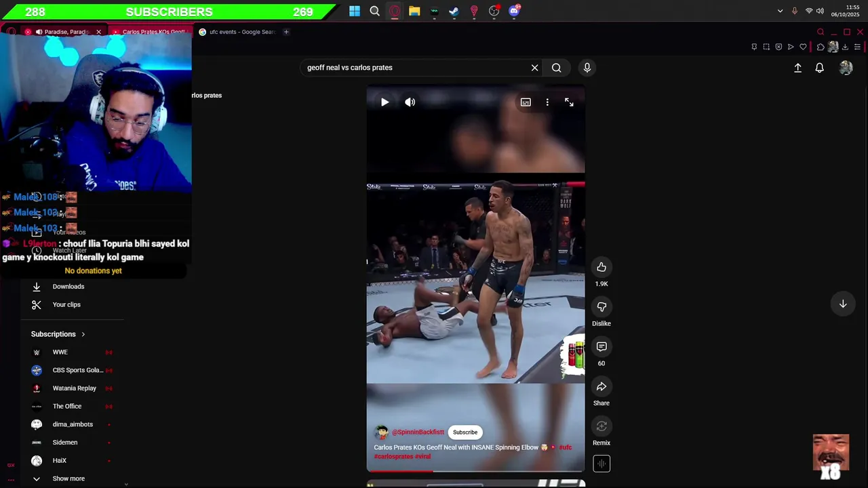Open @SpinninBackfistt channel link
The height and width of the screenshot is (488, 868).
(x=418, y=432)
